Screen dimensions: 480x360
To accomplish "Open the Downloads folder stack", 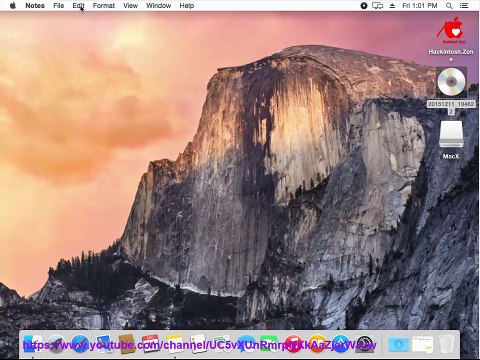I will (399, 344).
